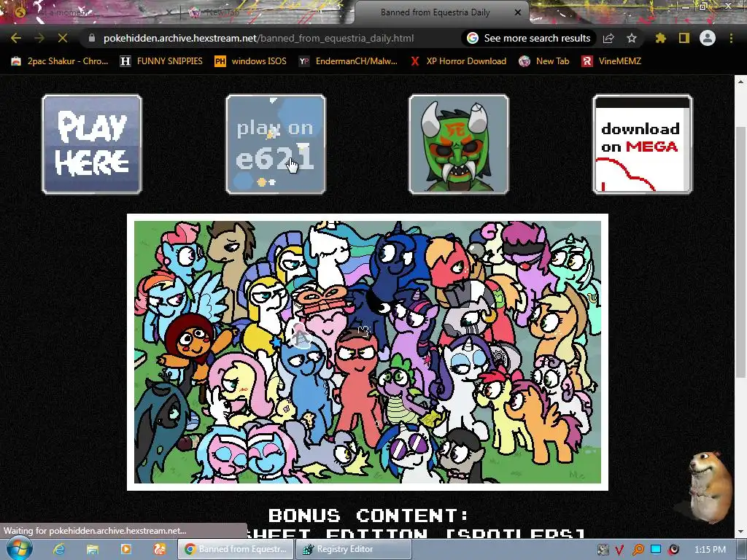
Task: Open the orange browser taskbar icon
Action: 159,549
